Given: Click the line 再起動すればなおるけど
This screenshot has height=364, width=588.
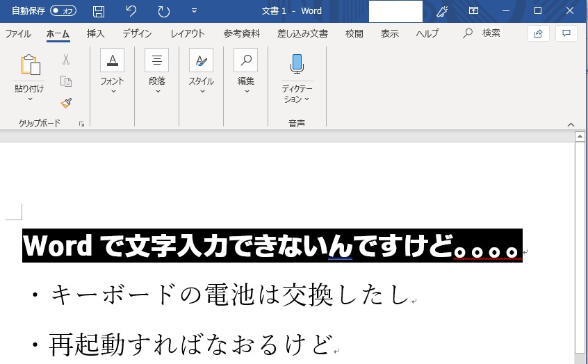Looking at the screenshot, I should 191,345.
